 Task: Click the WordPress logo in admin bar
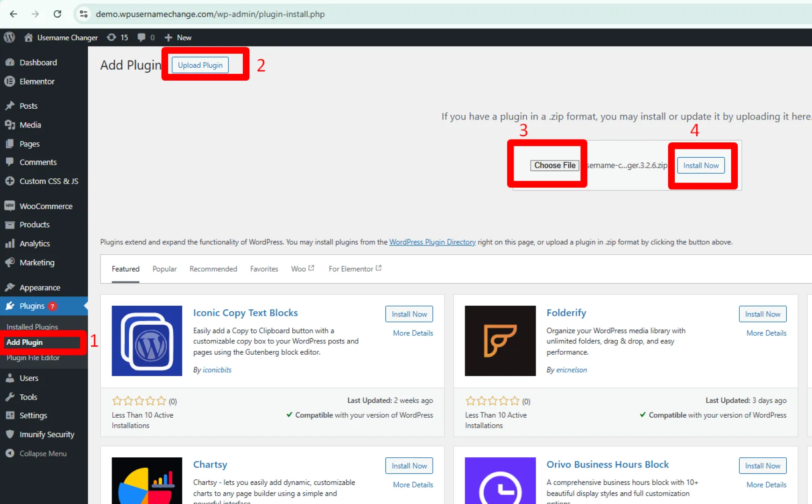[9, 37]
